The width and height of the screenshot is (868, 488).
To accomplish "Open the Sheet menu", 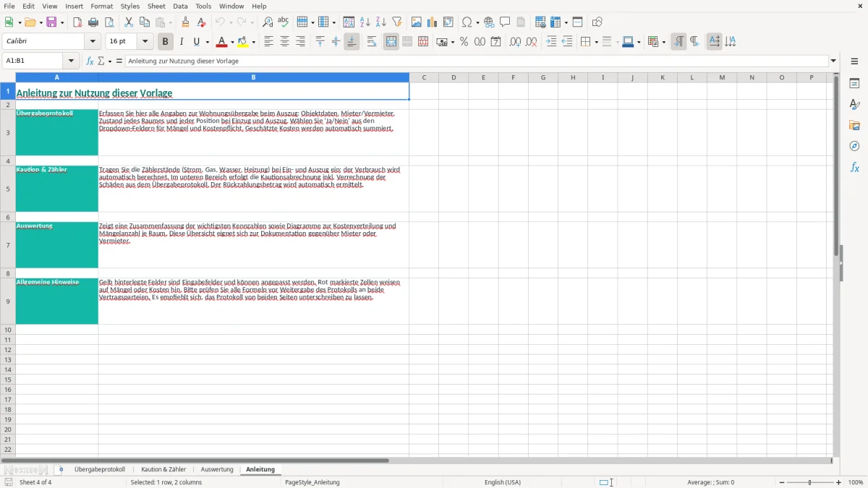I will pyautogui.click(x=156, y=6).
